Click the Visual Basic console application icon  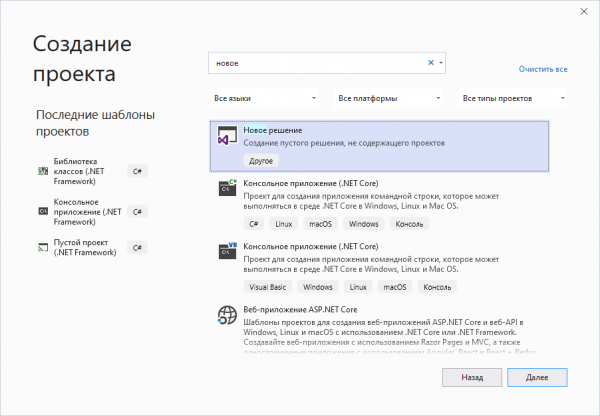coord(225,250)
